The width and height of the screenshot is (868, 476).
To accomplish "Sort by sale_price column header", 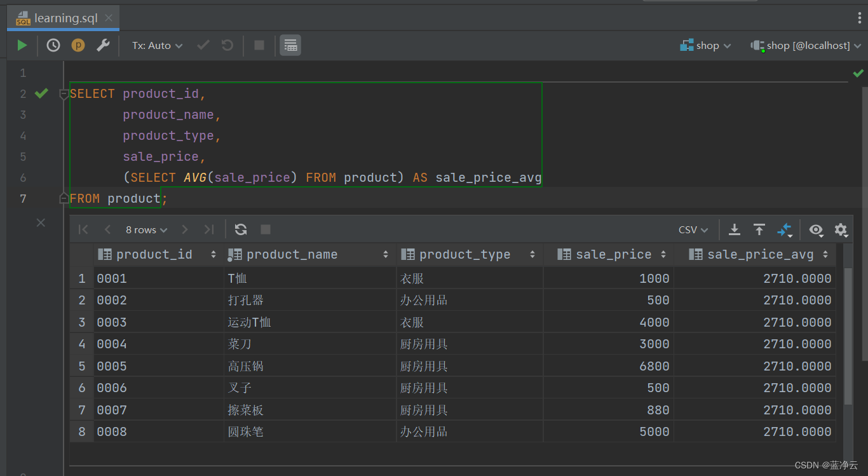I will [x=609, y=254].
